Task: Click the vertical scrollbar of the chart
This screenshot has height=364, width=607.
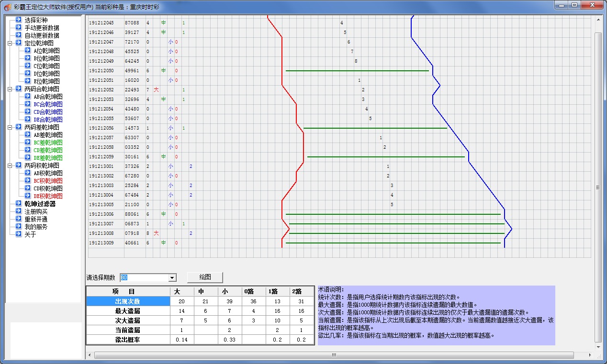Action: (x=597, y=187)
